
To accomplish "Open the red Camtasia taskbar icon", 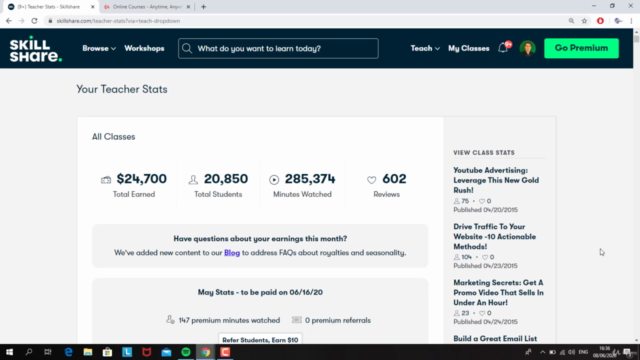I will 225,352.
